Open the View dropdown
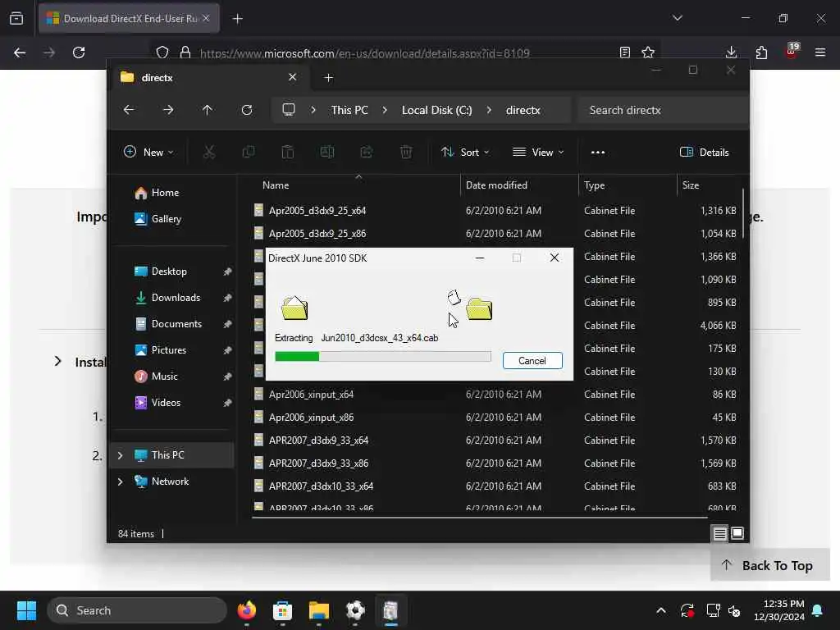Viewport: 840px width, 630px height. 538,152
